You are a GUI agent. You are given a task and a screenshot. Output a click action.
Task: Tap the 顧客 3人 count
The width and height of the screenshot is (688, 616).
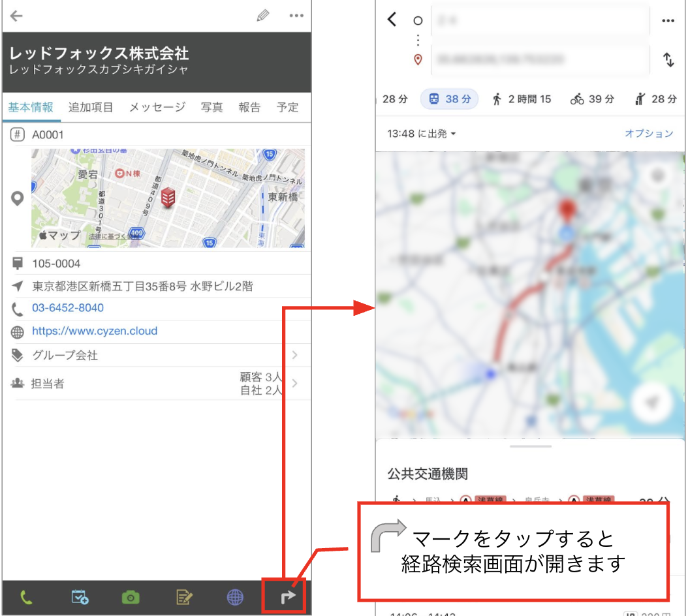(x=261, y=377)
